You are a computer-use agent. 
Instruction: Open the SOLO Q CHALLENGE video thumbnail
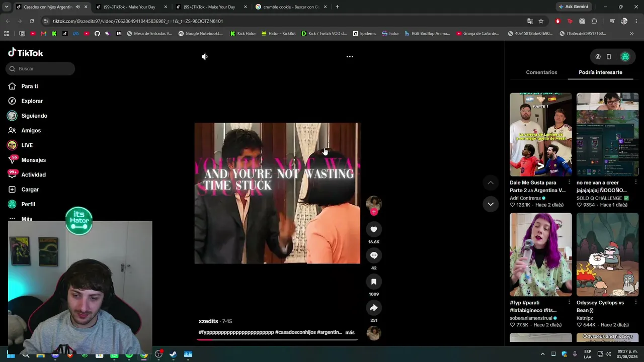coord(607,134)
